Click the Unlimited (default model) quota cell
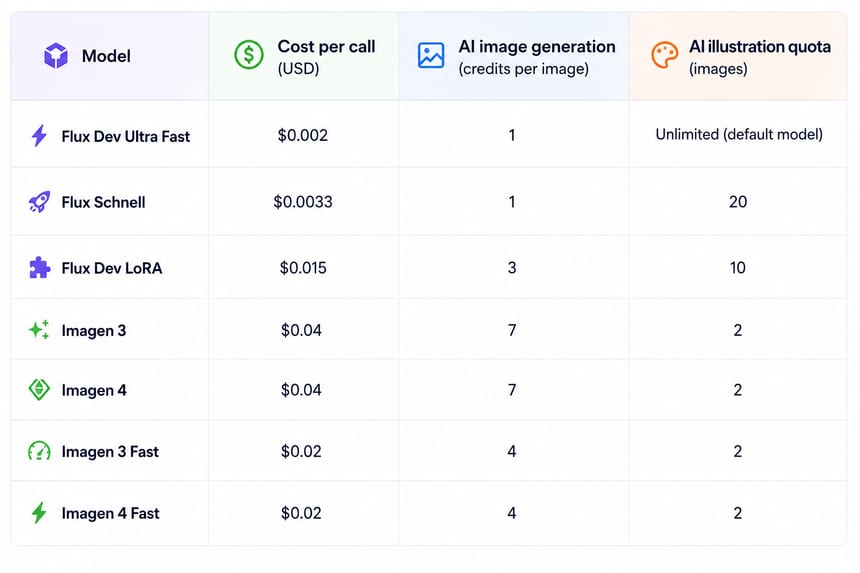Image resolution: width=860 pixels, height=573 pixels. coord(739,135)
